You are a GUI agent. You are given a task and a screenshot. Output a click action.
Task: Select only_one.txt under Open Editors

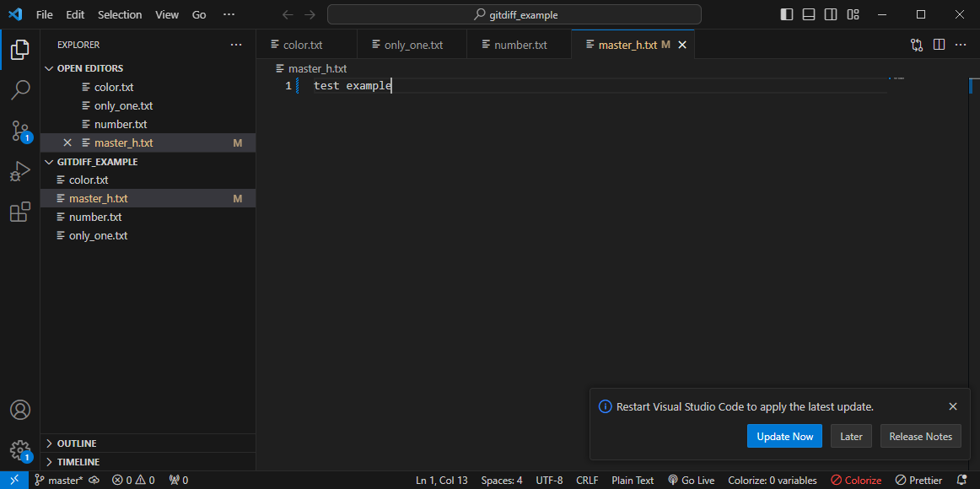click(148, 105)
